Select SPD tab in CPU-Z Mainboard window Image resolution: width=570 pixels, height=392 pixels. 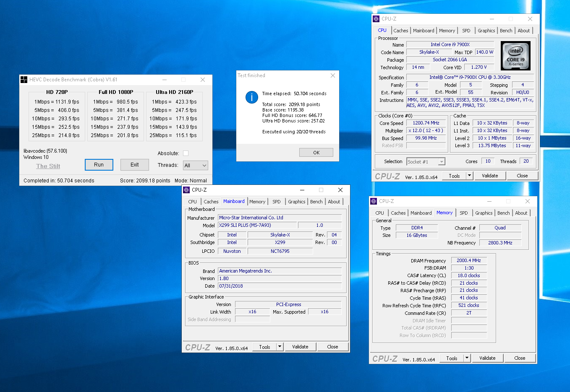277,202
